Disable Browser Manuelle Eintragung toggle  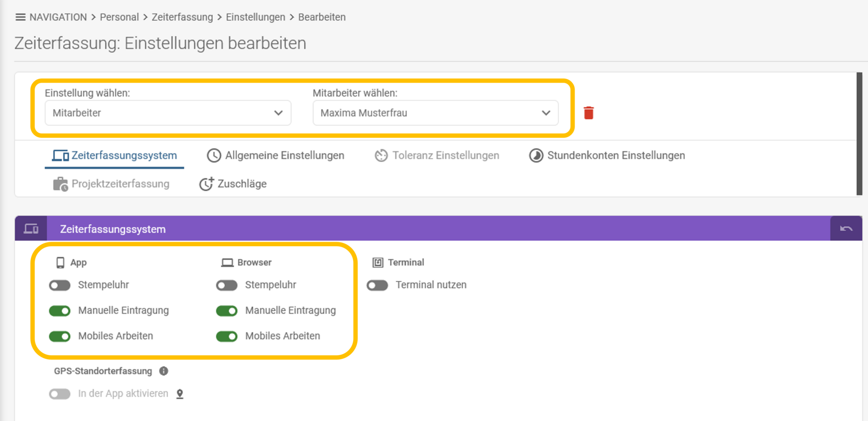tap(226, 311)
